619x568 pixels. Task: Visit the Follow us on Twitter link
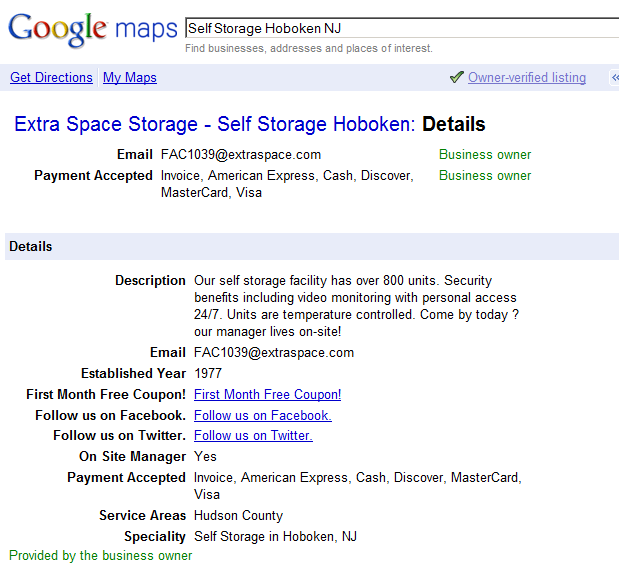pos(253,436)
